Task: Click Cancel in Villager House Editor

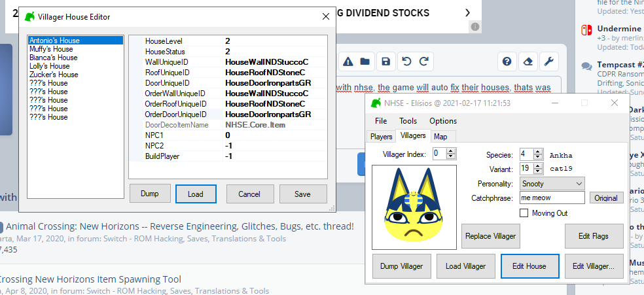Action: pos(249,194)
